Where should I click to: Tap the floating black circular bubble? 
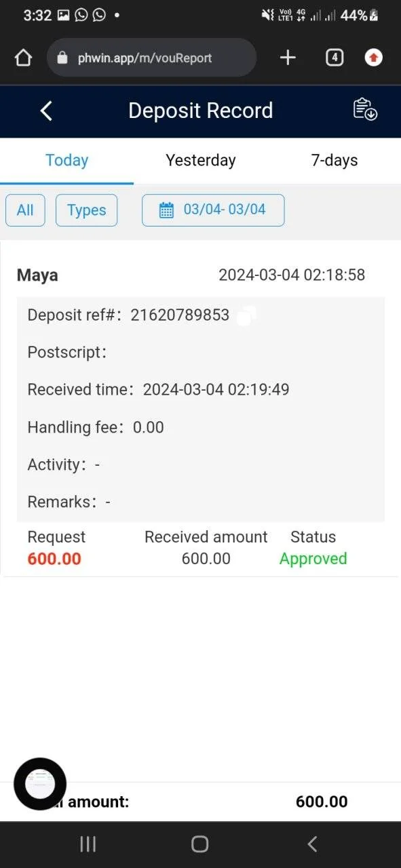point(40,784)
